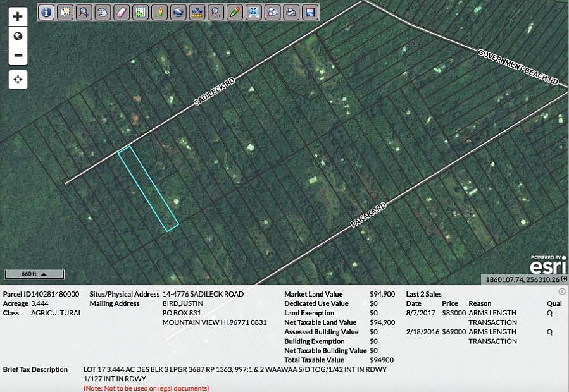
Task: Click the globe Earth view icon in toolbar
Action: coord(178,13)
